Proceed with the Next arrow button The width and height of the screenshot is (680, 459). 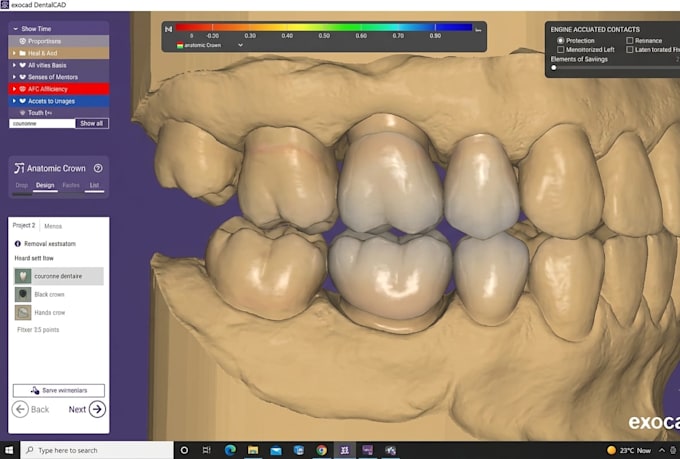coord(97,409)
